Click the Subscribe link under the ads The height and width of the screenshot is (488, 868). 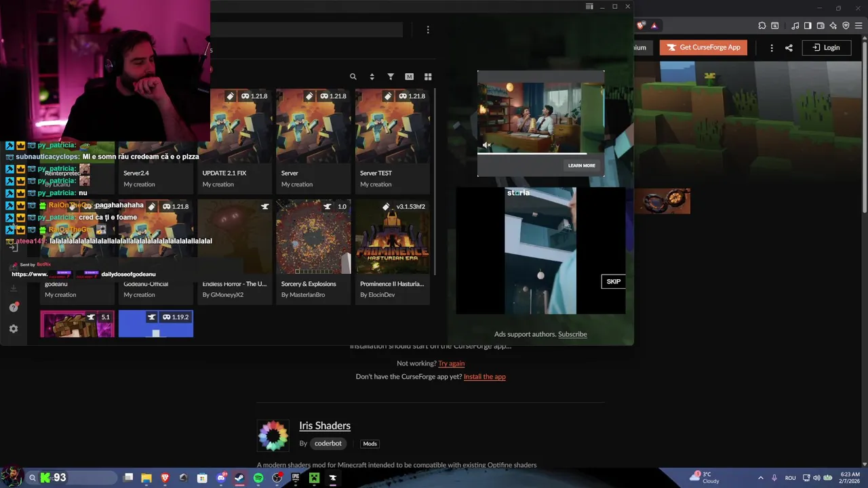(572, 334)
